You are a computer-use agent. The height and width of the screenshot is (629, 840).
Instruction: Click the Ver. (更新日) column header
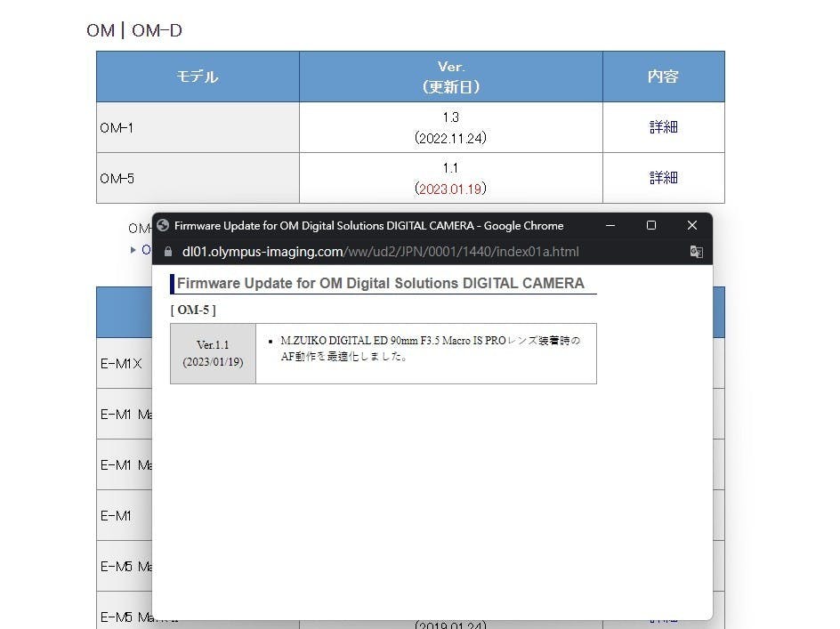tap(450, 77)
